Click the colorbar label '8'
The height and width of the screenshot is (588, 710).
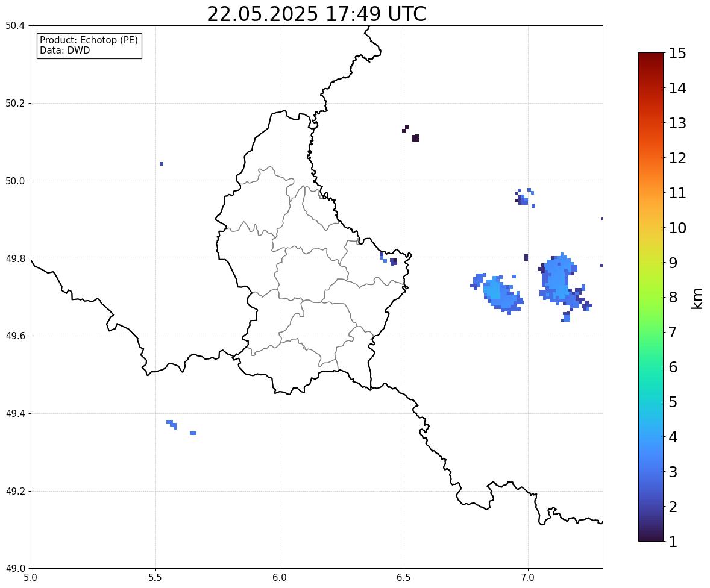coord(673,298)
